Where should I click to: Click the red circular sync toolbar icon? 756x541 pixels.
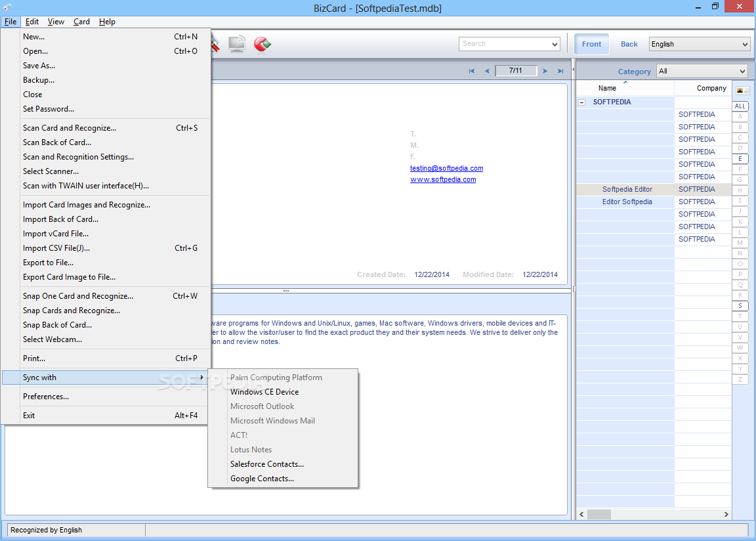pyautogui.click(x=262, y=45)
